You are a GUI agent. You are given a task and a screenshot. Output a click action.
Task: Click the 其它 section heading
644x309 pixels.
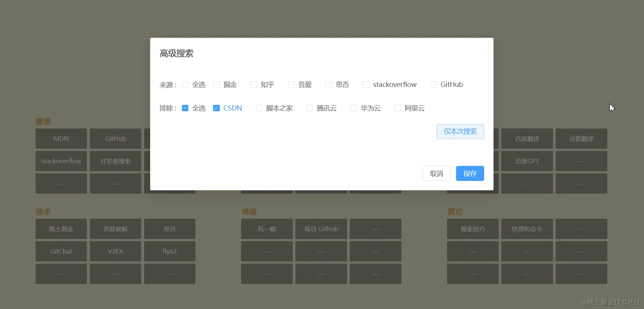(455, 212)
